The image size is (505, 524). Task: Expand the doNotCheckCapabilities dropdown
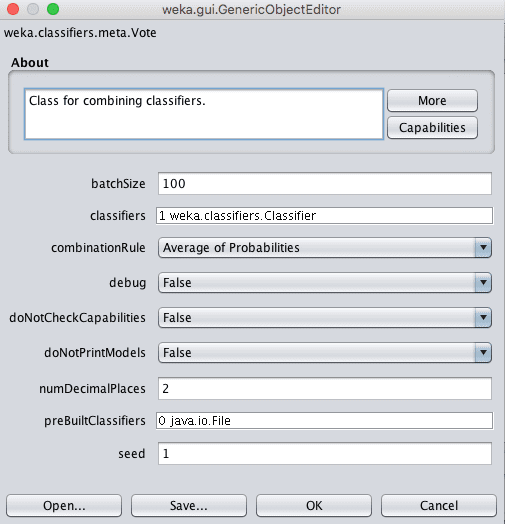pos(325,317)
